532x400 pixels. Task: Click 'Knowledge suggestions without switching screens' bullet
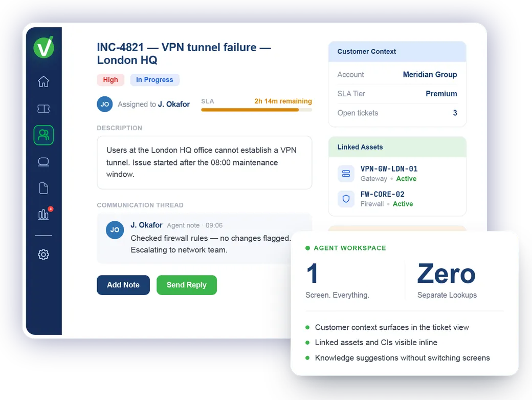tap(403, 358)
